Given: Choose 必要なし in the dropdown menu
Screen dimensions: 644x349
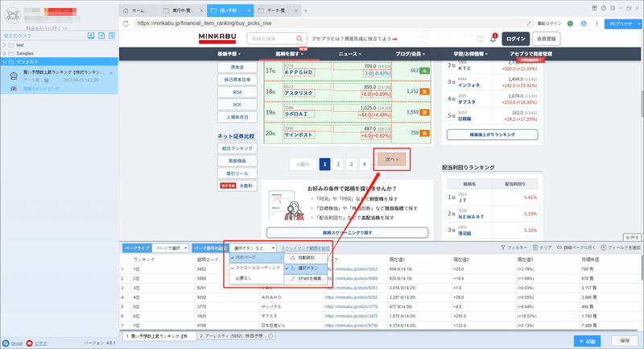Looking at the screenshot, I should (257, 278).
